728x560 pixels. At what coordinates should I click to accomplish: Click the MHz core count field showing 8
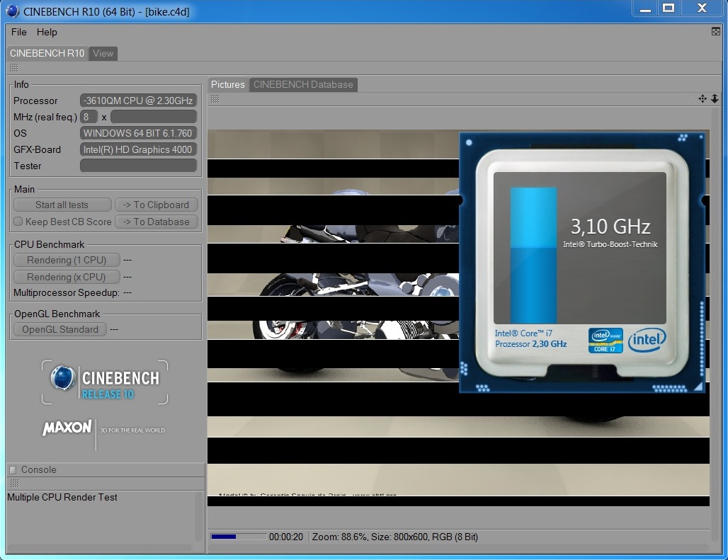click(x=89, y=117)
